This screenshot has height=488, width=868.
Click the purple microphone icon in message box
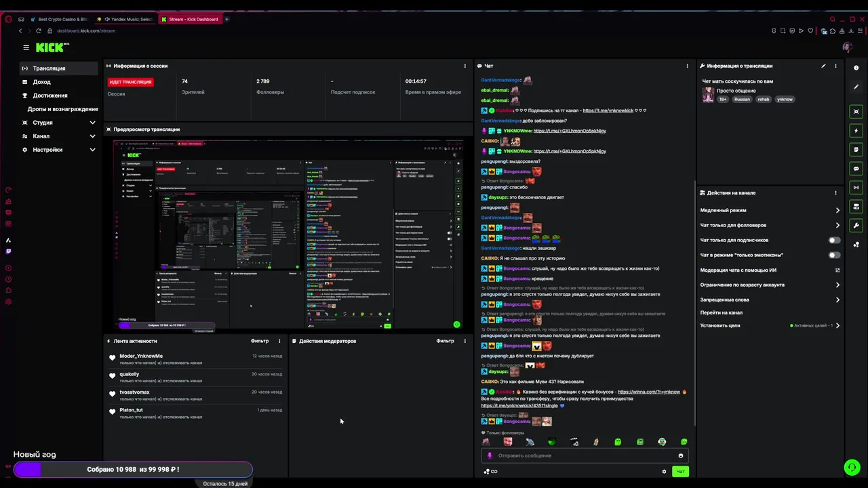coord(490,455)
